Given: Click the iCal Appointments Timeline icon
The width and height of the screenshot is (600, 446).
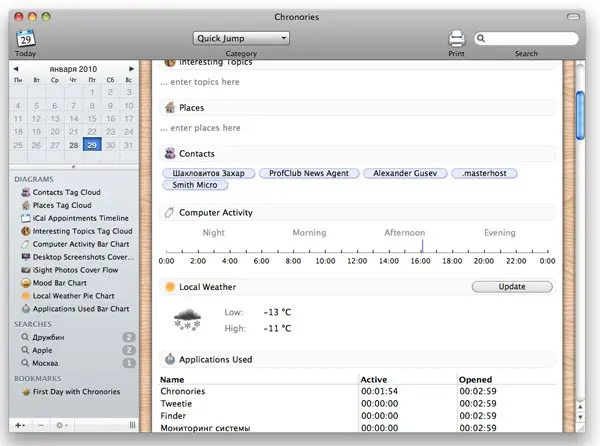Looking at the screenshot, I should 26,218.
